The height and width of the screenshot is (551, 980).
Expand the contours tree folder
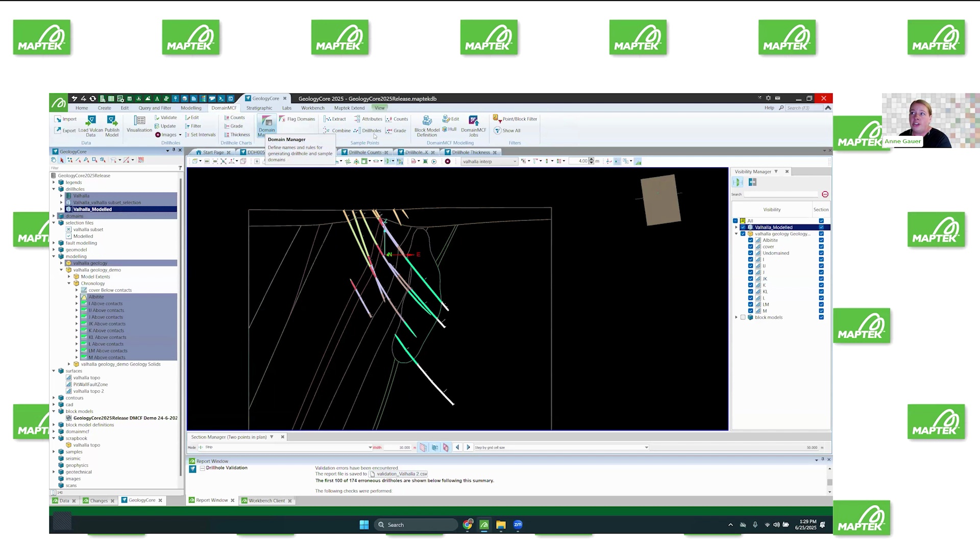(x=54, y=398)
